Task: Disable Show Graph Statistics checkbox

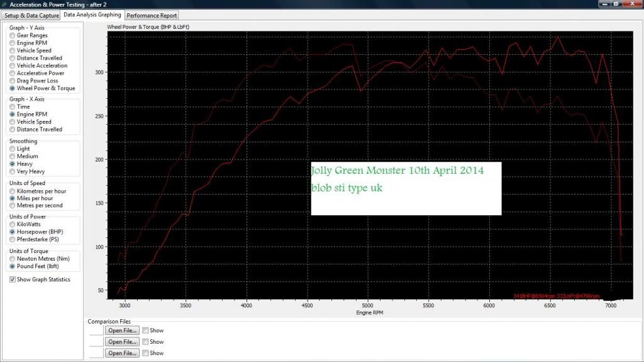Action: (x=13, y=280)
